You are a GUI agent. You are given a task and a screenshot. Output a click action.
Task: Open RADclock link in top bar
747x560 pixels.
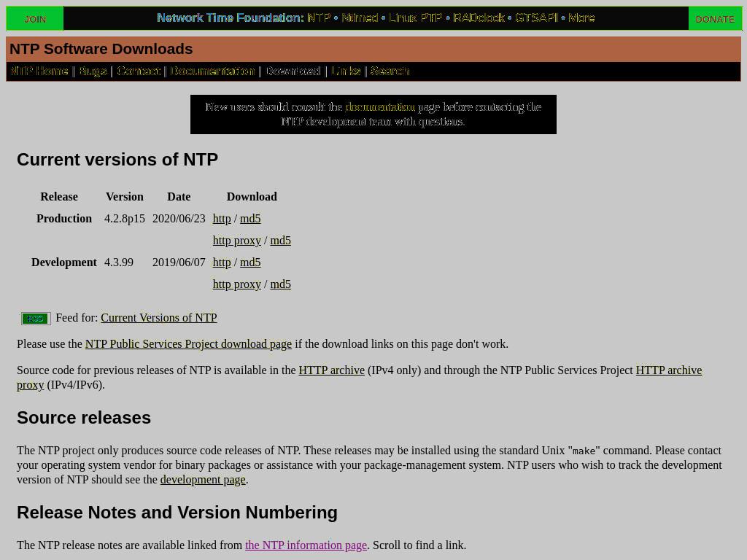[479, 18]
